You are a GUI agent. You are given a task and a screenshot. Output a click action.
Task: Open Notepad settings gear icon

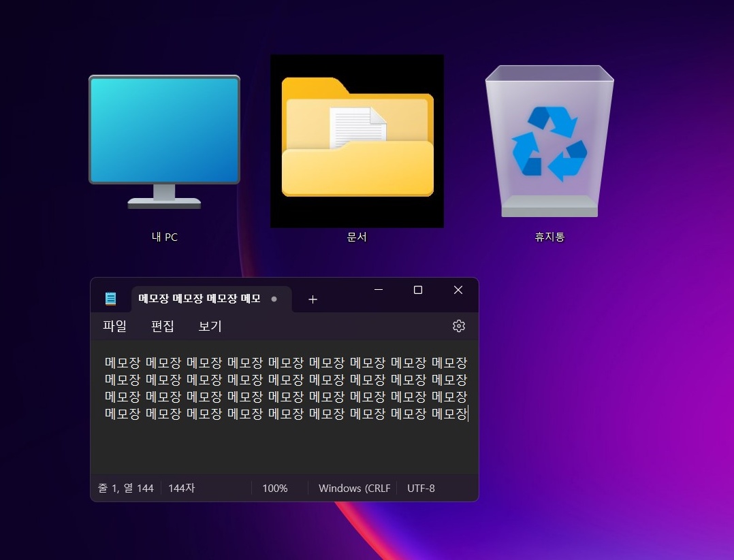point(459,326)
